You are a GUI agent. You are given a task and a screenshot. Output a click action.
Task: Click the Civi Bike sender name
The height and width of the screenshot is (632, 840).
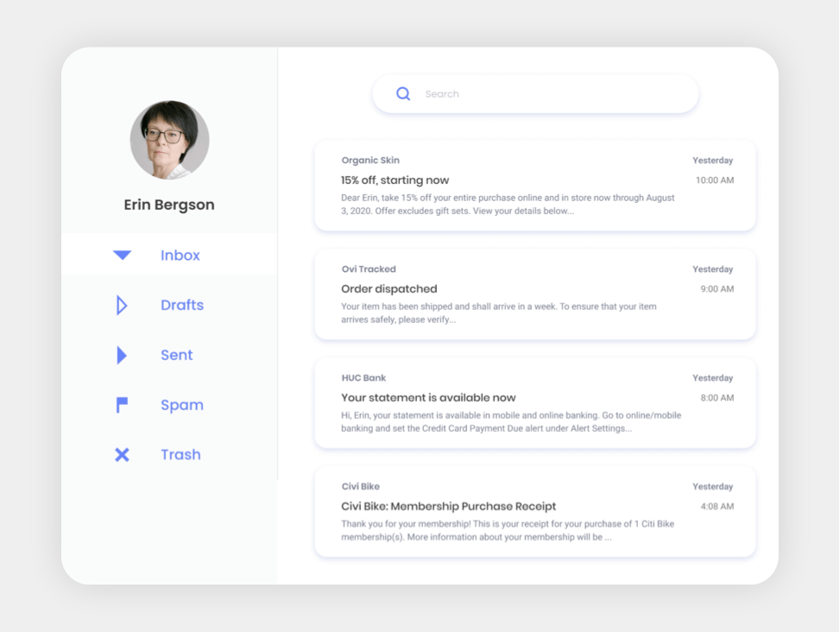click(x=361, y=486)
